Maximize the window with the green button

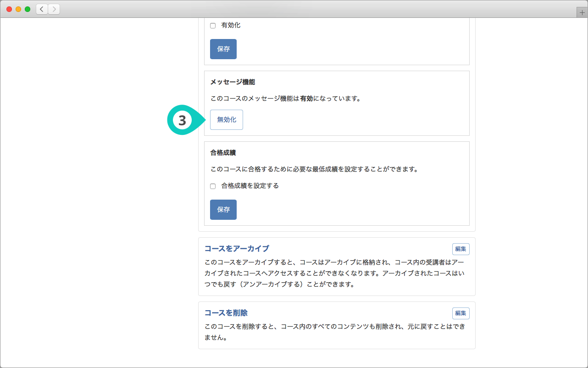coord(28,9)
